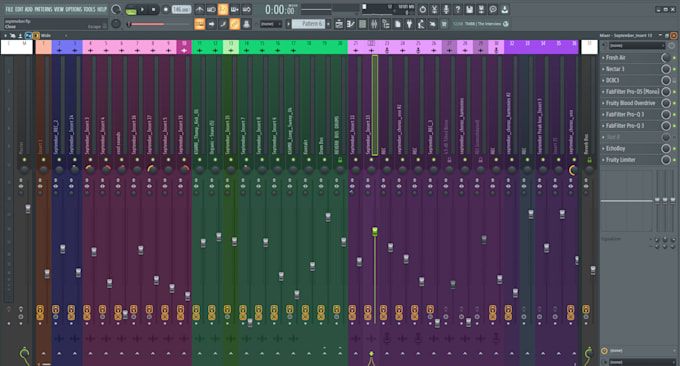Toggle Fruity Blood Overdrive enable LED

tap(674, 103)
